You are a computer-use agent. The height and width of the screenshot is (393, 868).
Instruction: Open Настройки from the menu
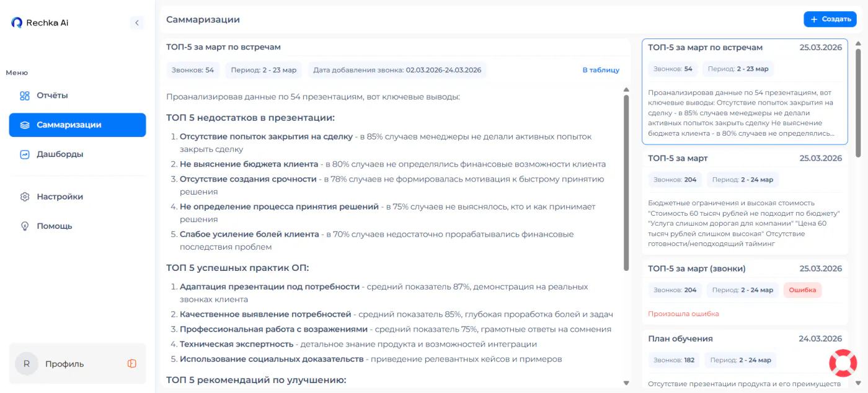[77, 196]
